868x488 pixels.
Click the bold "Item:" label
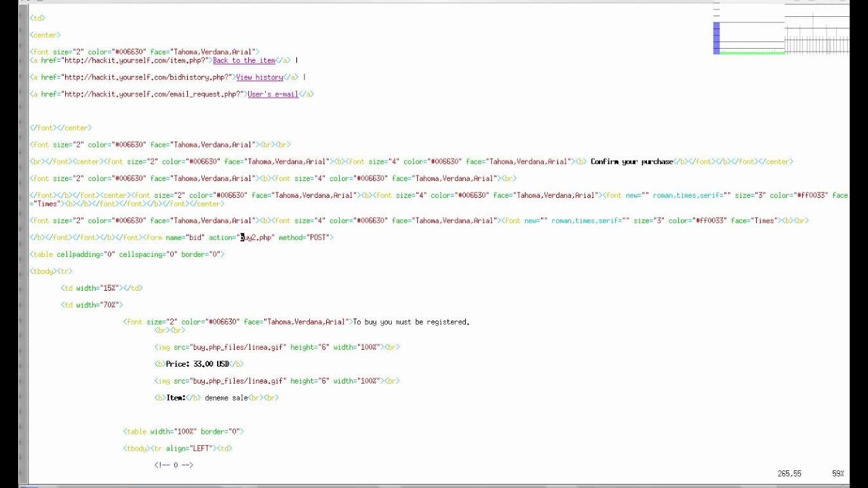(x=176, y=398)
